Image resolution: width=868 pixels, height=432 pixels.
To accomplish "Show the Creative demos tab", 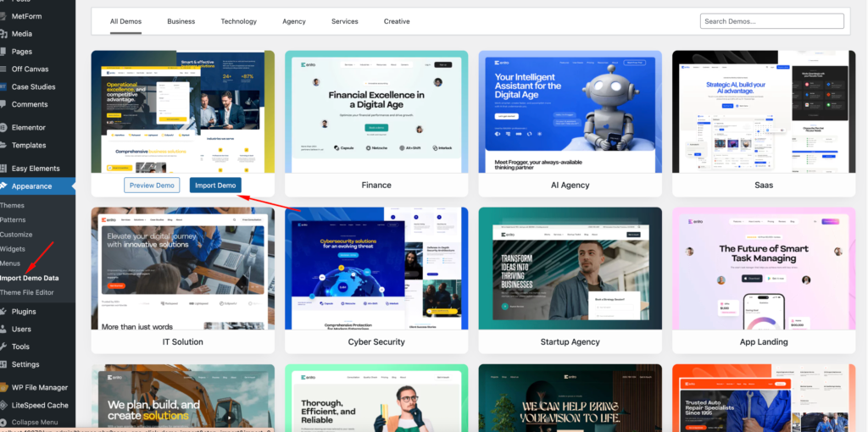I will [x=396, y=21].
